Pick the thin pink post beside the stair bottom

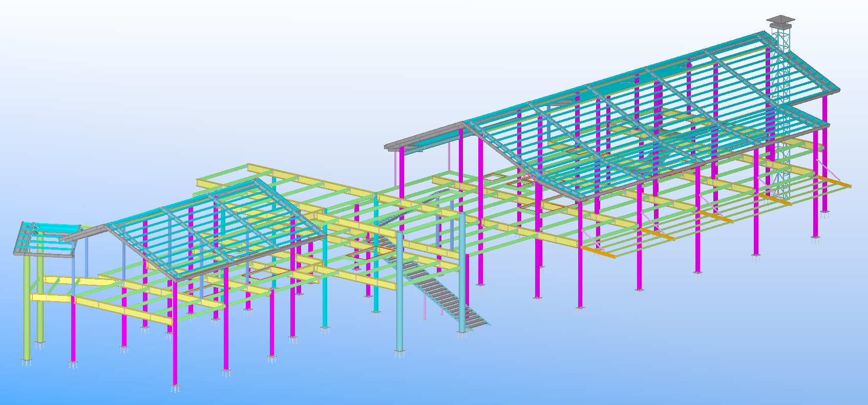tap(425, 307)
